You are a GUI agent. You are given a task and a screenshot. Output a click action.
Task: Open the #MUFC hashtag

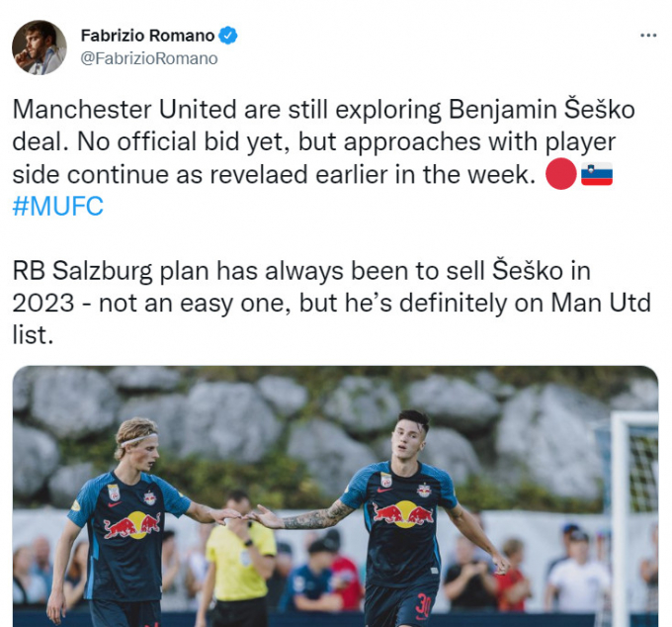click(x=58, y=206)
